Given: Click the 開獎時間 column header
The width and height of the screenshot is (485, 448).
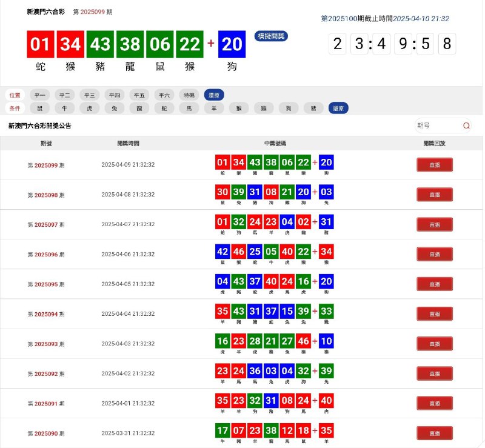Looking at the screenshot, I should point(128,143).
